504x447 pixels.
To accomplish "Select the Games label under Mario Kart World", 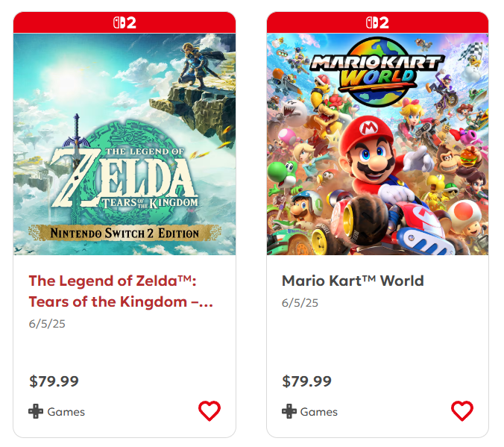I will [319, 412].
